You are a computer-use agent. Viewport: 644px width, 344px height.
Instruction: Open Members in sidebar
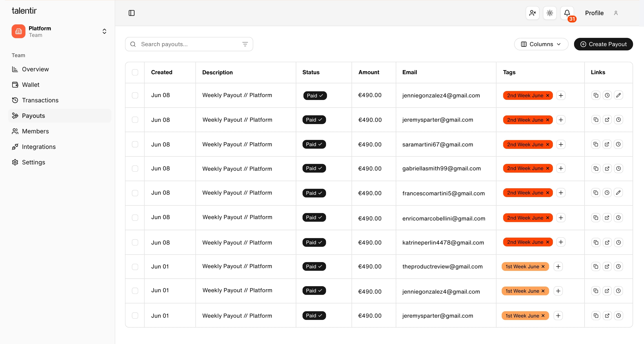(60, 131)
